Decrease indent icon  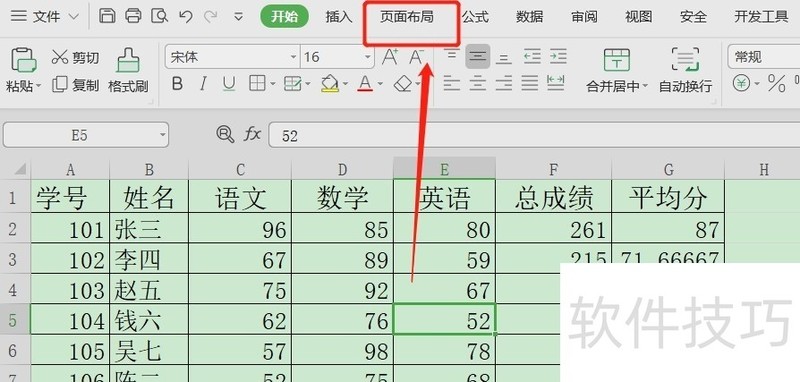click(532, 57)
